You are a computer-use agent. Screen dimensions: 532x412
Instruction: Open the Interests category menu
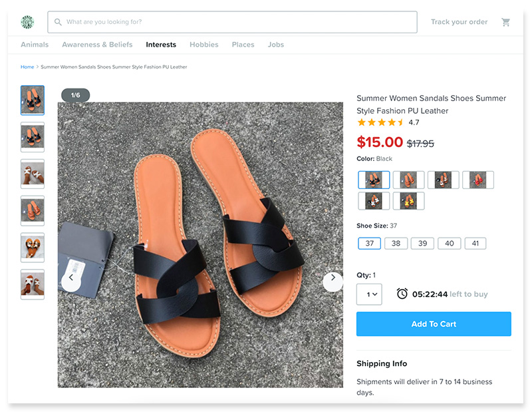pyautogui.click(x=161, y=45)
